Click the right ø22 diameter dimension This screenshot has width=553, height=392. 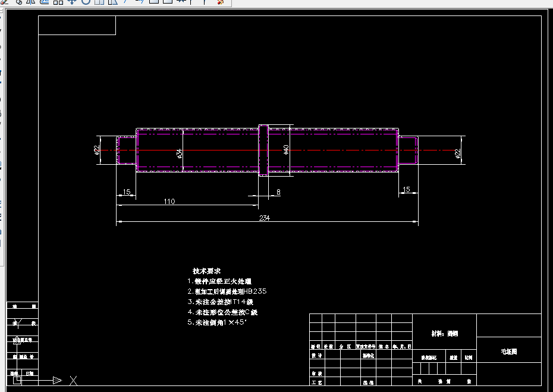457,153
